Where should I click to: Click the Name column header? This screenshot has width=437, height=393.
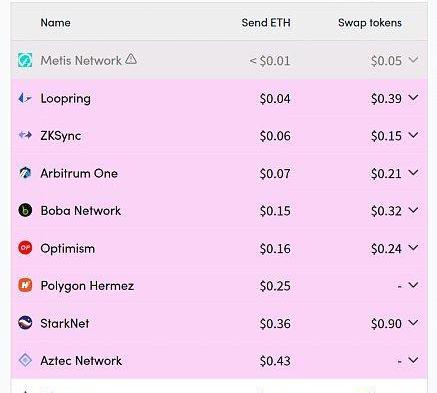pos(55,23)
